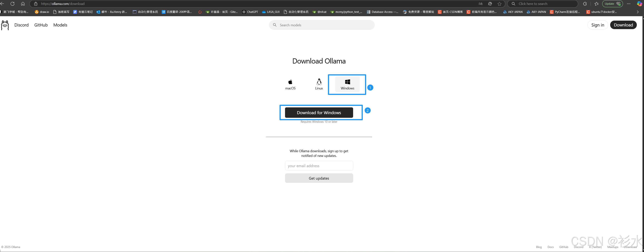Go back with the browser back arrow

coord(2,4)
